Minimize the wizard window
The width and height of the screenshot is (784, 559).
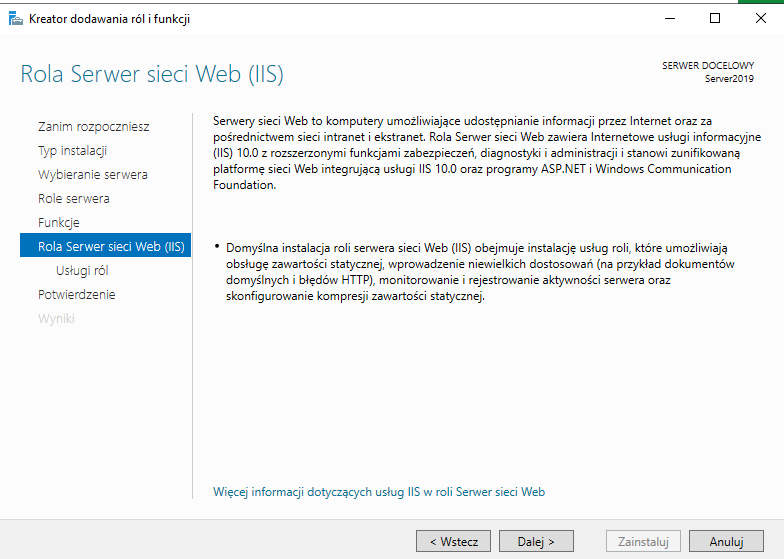click(x=670, y=18)
